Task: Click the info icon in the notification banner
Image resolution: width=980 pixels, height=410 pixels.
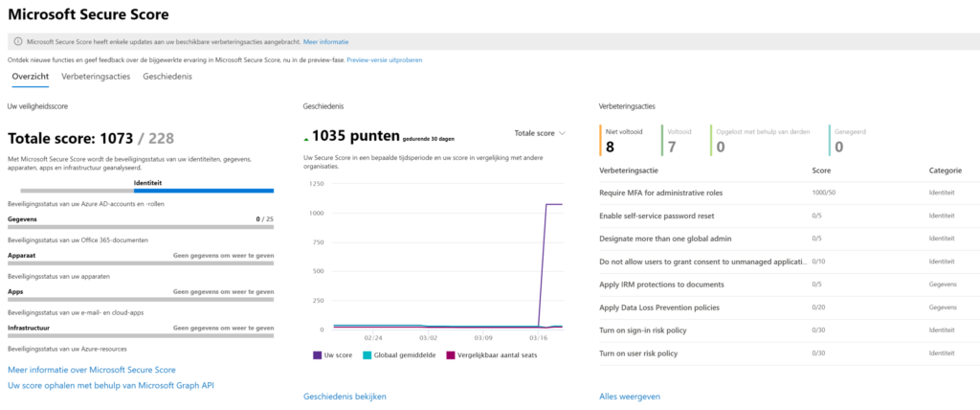Action: click(x=17, y=41)
